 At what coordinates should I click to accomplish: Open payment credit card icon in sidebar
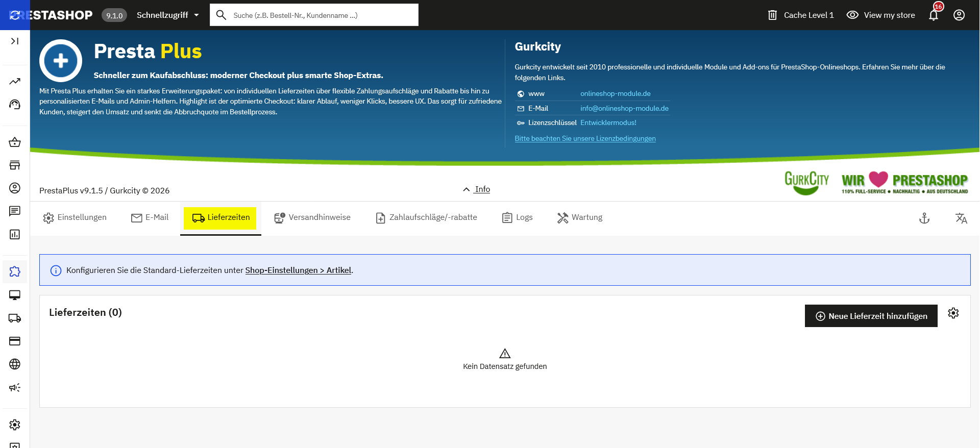[15, 341]
